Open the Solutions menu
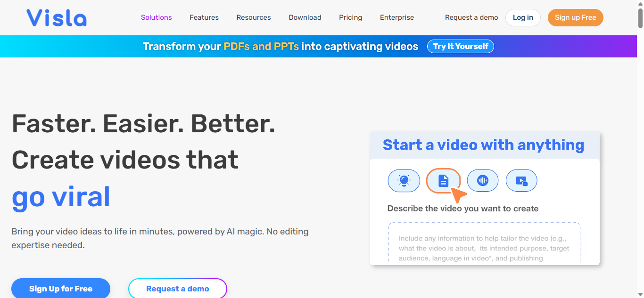 click(x=156, y=17)
